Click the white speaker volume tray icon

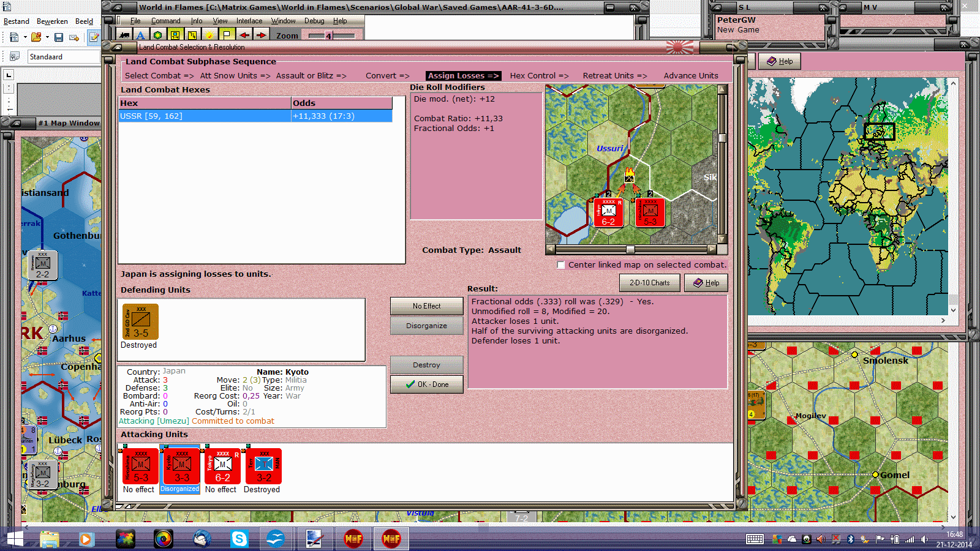coord(924,539)
